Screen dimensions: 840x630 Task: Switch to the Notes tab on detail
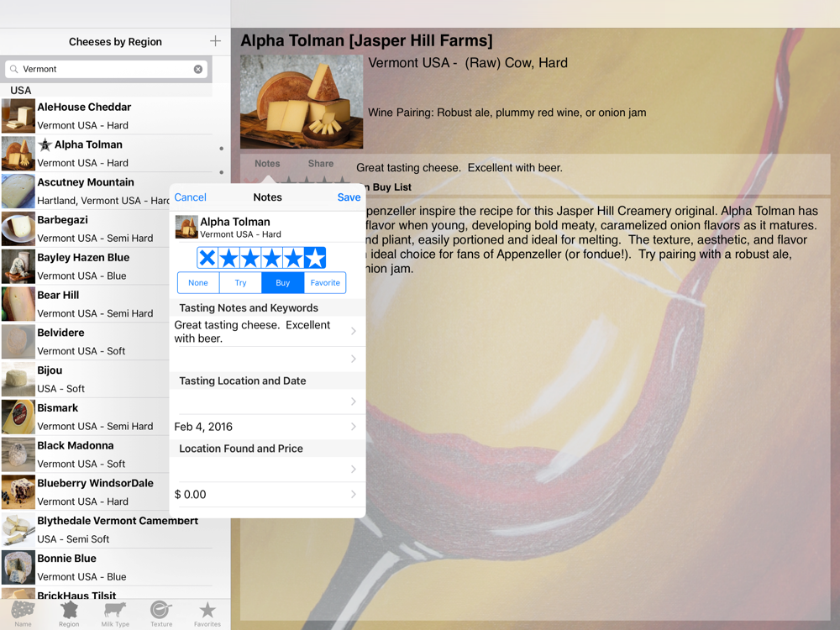coord(267,164)
